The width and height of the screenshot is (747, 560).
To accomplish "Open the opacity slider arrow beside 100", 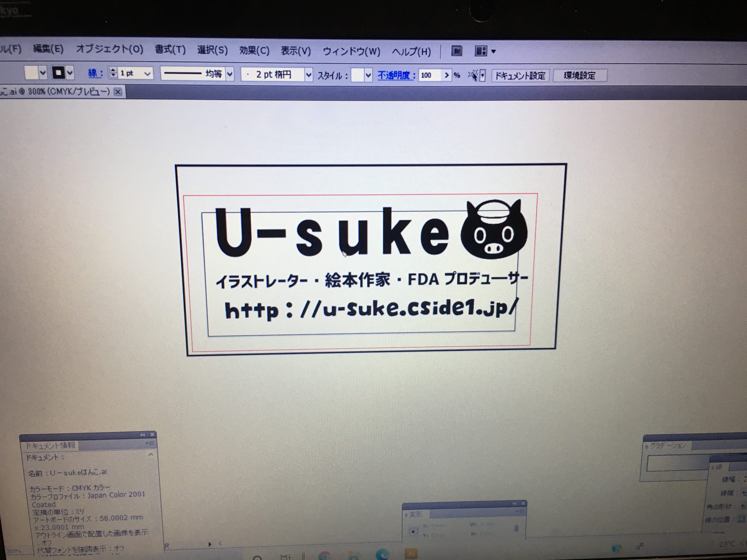I will tap(446, 75).
